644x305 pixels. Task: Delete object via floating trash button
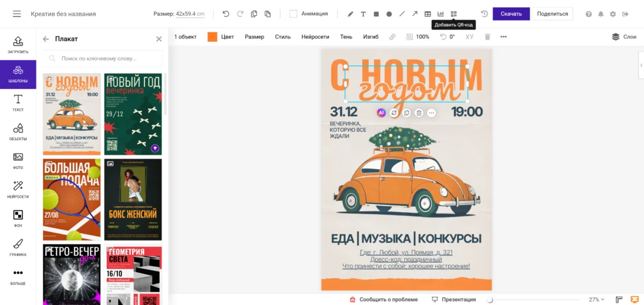pos(419,113)
